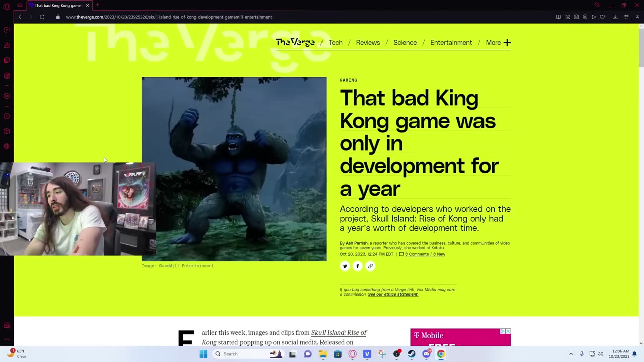Open File Explorer from the taskbar

[323, 354]
